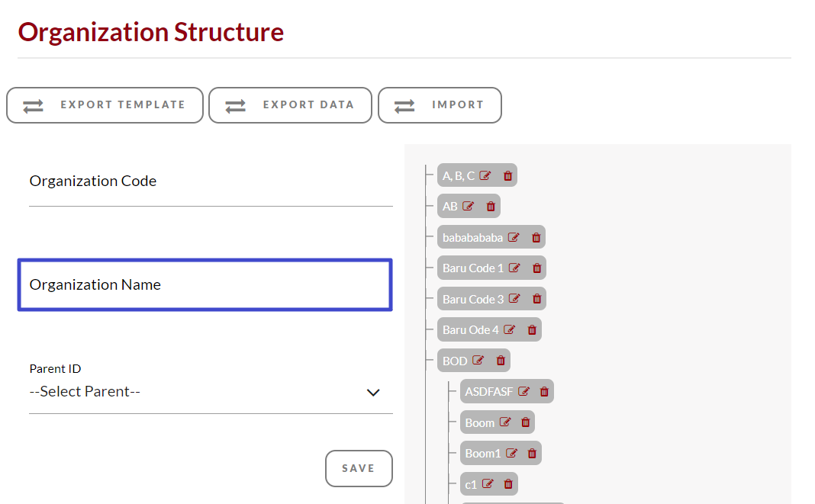Click trash icon beside Baru Code 1
The image size is (815, 504).
[536, 268]
